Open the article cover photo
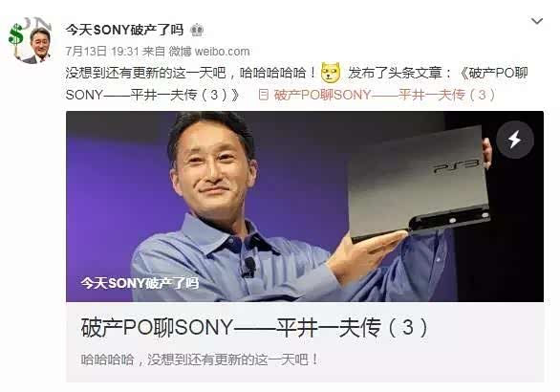This screenshot has height=392, width=560. [305, 207]
